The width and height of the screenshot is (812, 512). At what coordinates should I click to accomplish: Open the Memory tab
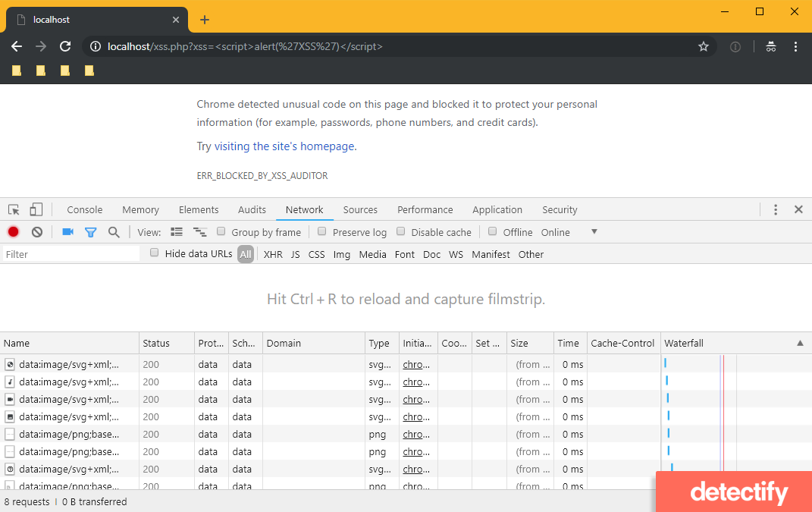[x=140, y=210]
